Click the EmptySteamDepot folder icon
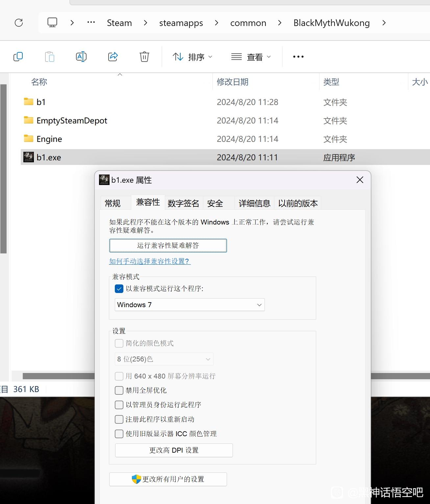 pos(29,120)
